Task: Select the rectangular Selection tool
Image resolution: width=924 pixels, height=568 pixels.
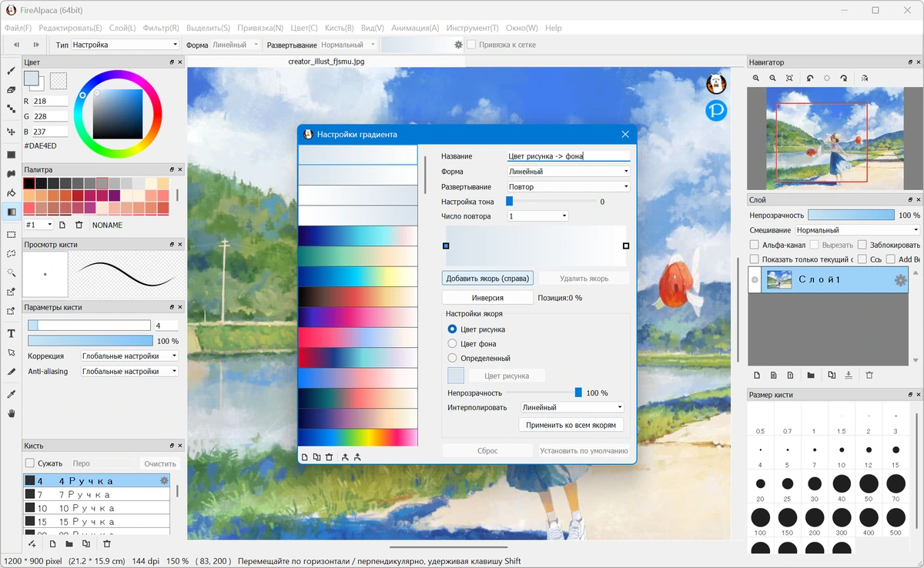Action: [x=11, y=234]
